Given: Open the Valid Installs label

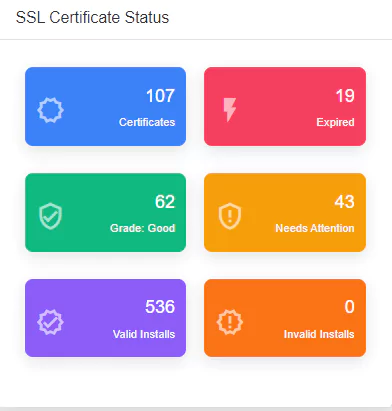Looking at the screenshot, I should click(x=144, y=334).
